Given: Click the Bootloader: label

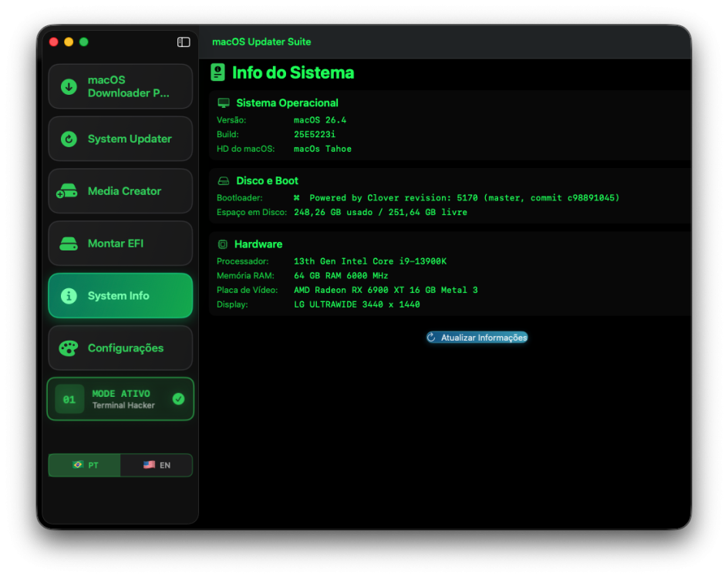Looking at the screenshot, I should point(239,198).
